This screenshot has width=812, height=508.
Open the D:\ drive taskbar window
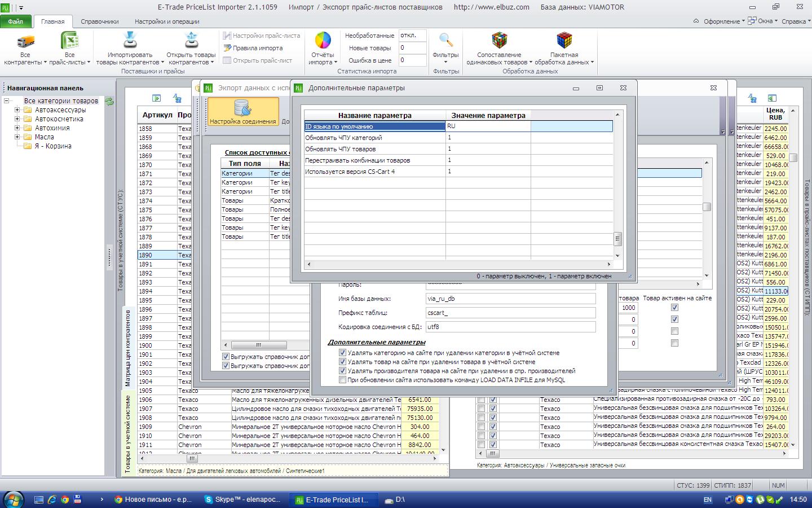[x=395, y=500]
